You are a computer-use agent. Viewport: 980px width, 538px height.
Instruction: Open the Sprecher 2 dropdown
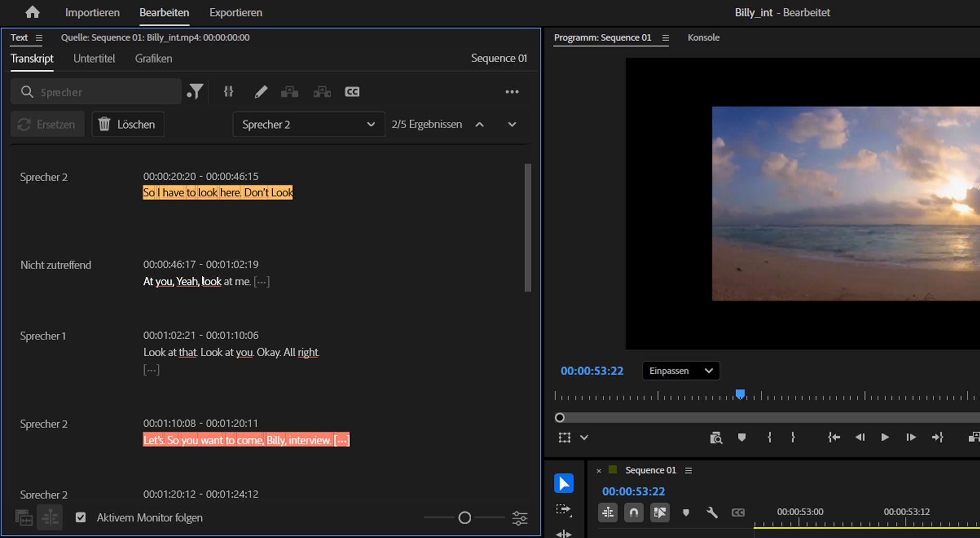[309, 124]
